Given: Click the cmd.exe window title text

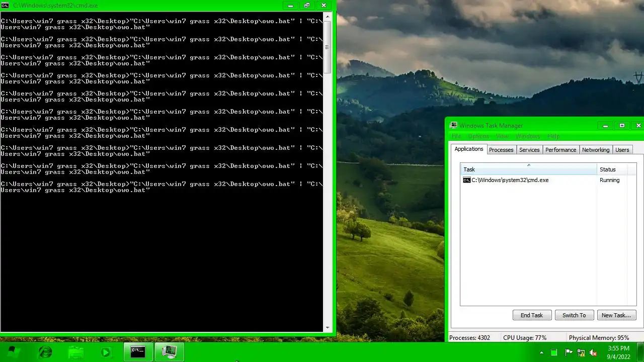Looking at the screenshot, I should click(55, 6).
